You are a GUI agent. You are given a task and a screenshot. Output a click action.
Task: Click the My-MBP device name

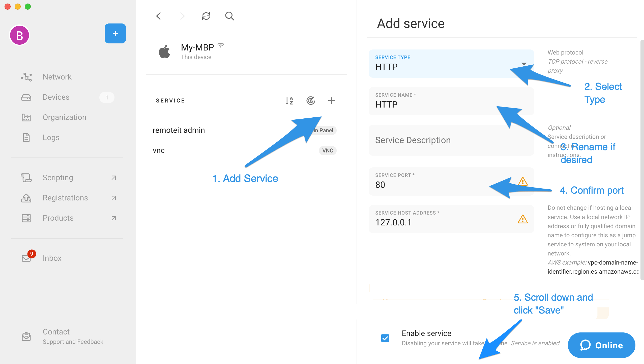pos(197,47)
